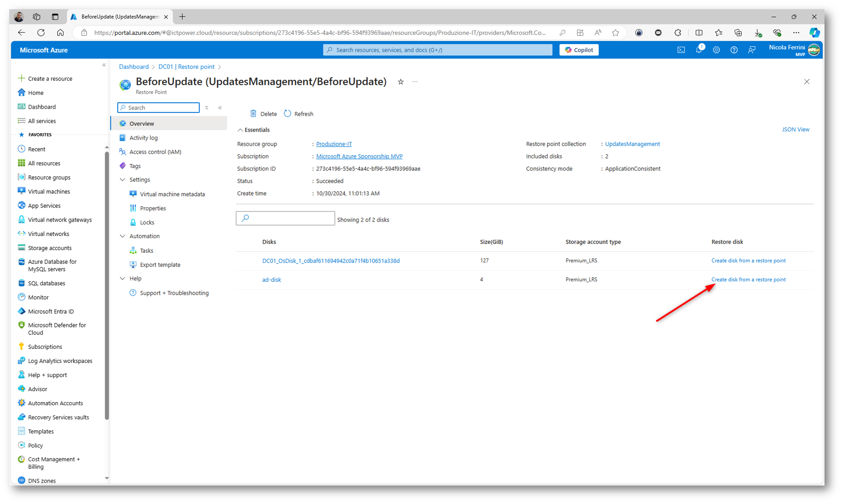Open Activity log menu item
The height and width of the screenshot is (504, 843).
coord(143,138)
